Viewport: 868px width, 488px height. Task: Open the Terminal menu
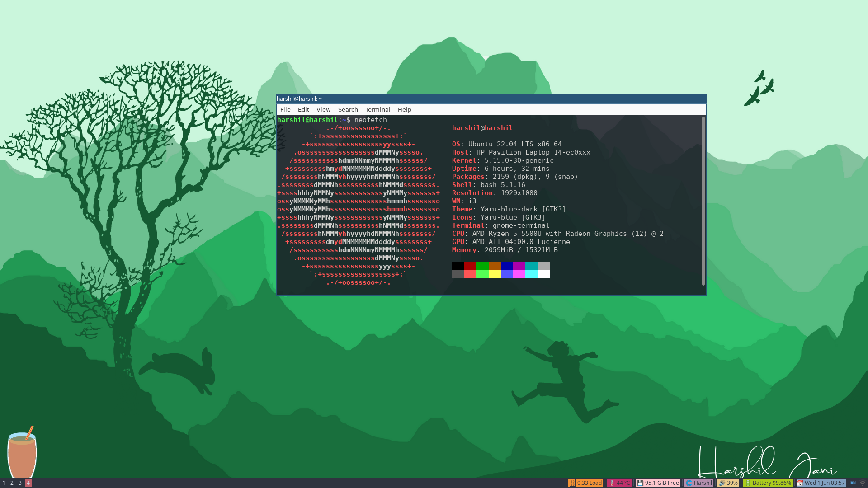tap(377, 109)
